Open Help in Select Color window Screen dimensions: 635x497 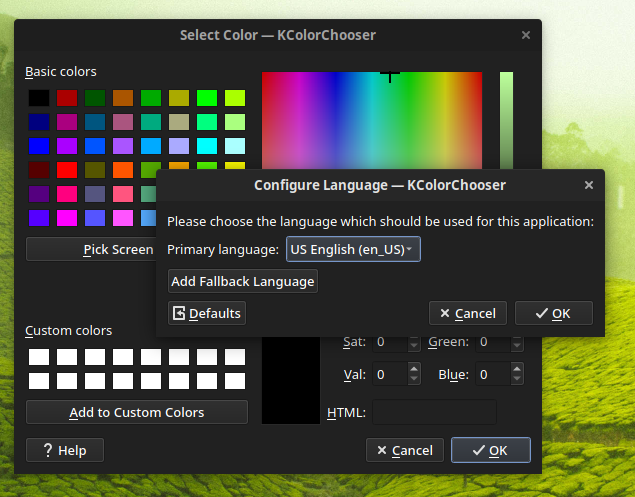click(x=65, y=450)
